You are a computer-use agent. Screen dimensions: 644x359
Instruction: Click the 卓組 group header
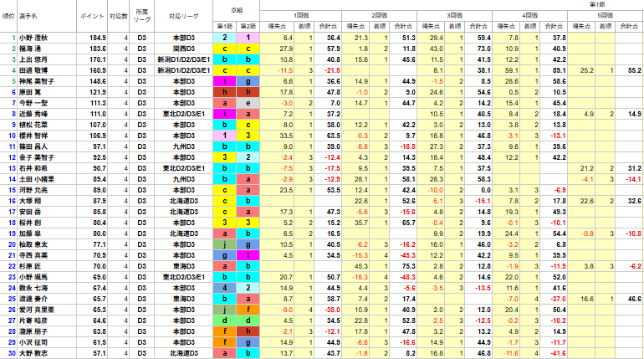[x=236, y=11]
